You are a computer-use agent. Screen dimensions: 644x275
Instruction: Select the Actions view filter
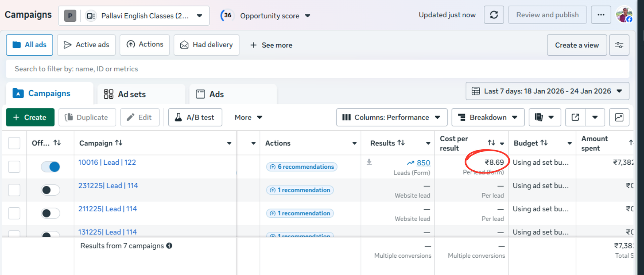[144, 45]
